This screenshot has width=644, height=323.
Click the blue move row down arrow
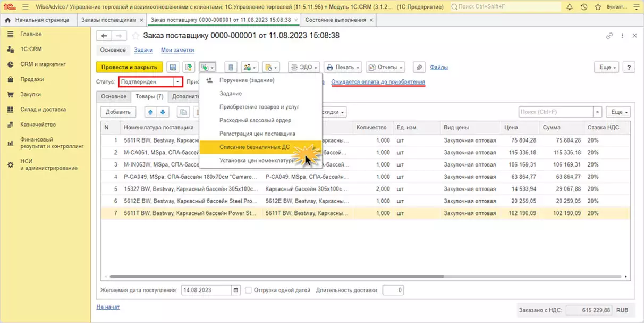[163, 112]
